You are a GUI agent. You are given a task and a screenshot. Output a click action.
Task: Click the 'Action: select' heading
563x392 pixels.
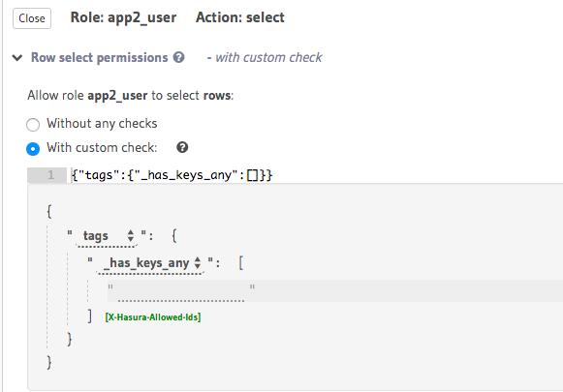click(x=240, y=17)
